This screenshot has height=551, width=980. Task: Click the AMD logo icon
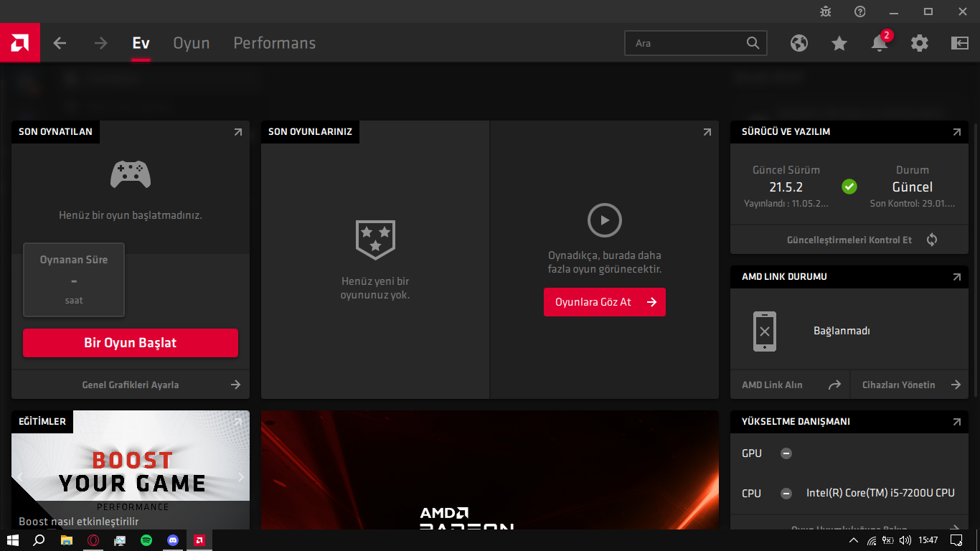point(20,43)
